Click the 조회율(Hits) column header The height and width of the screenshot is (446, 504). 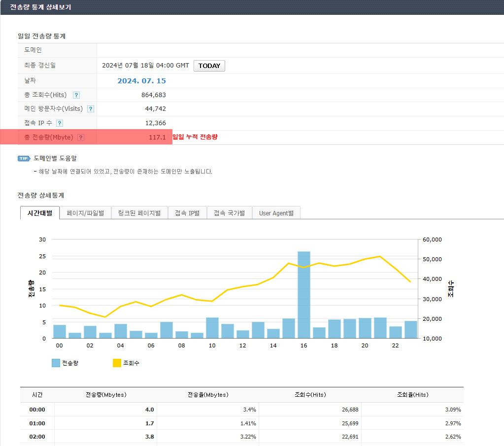[x=413, y=395]
